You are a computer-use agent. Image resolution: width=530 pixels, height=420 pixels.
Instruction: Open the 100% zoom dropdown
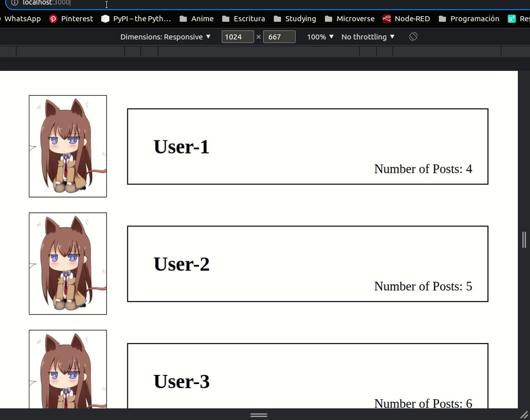[x=320, y=37]
